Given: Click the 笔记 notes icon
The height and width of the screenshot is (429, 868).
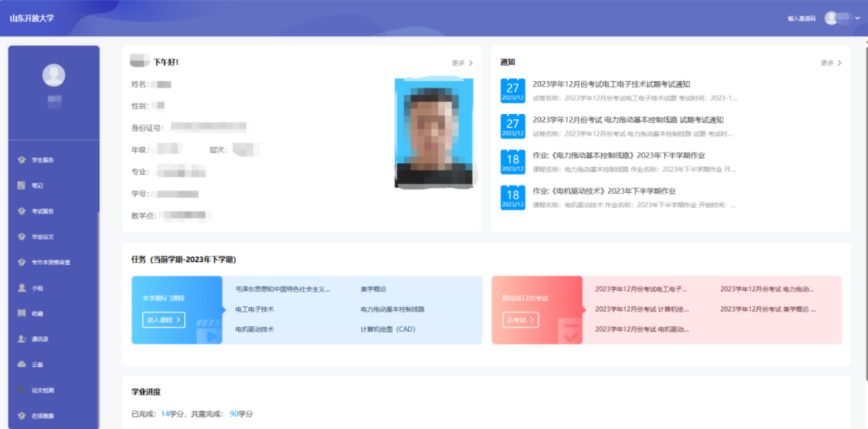Looking at the screenshot, I should point(22,186).
